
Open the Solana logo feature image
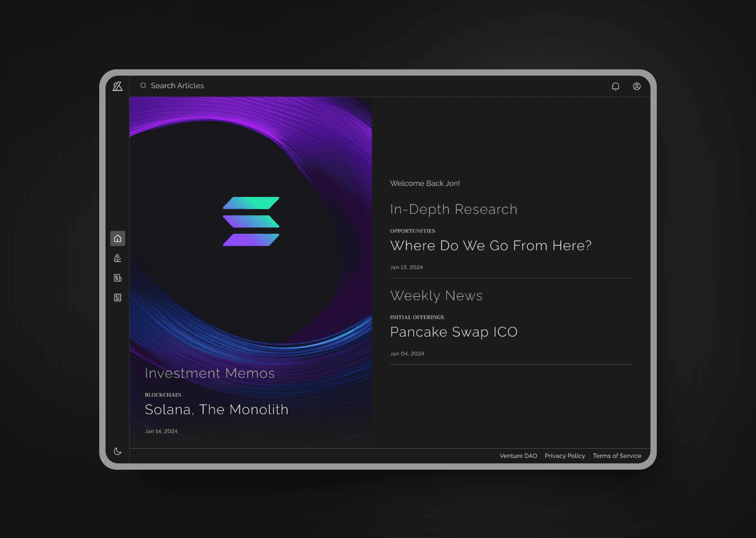[251, 221]
